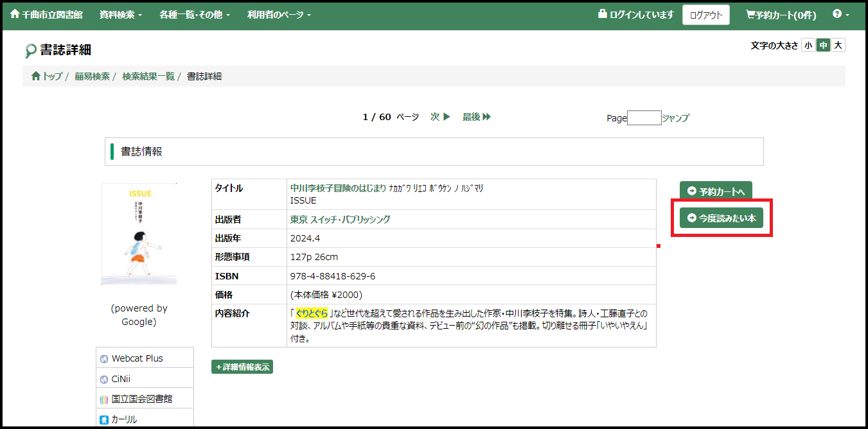Click the カーリル blue icon

coord(104,420)
